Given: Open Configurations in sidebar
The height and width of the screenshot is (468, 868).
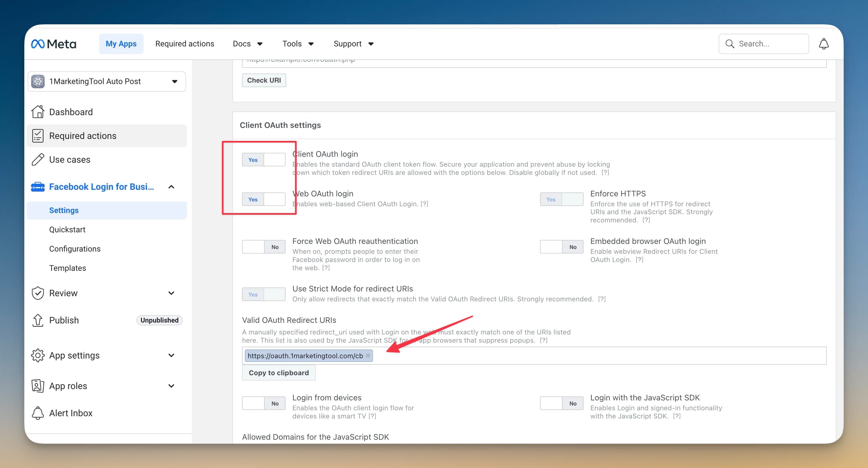Looking at the screenshot, I should click(75, 249).
